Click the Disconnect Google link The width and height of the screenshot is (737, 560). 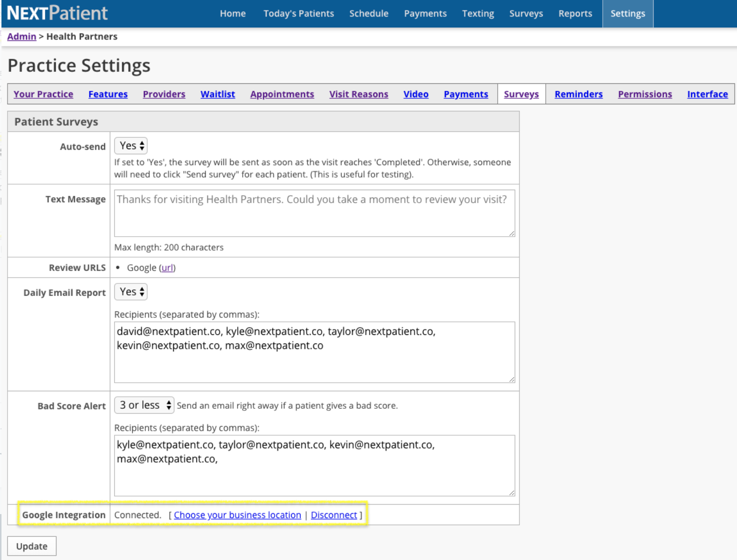(334, 515)
